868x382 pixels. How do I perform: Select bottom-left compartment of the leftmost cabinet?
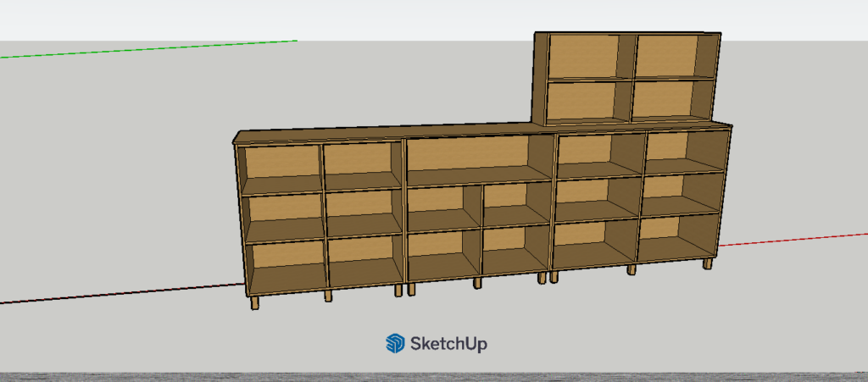coord(284,264)
